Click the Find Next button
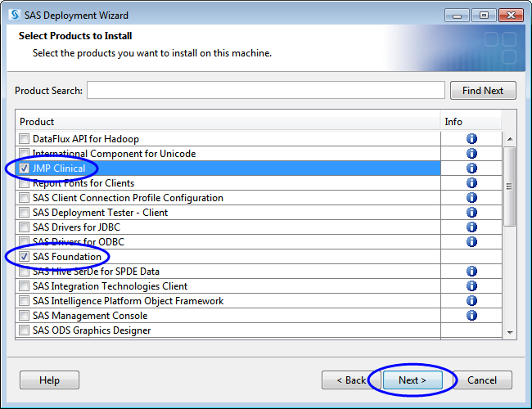 [483, 90]
